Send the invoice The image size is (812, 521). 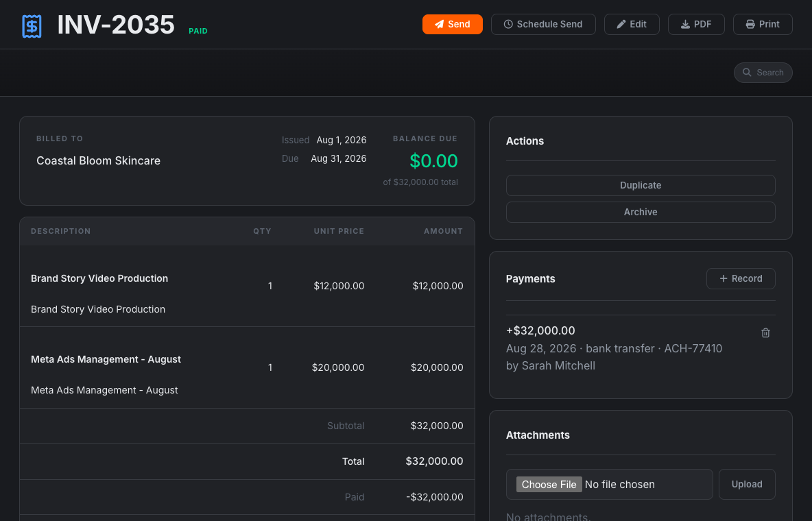(452, 25)
